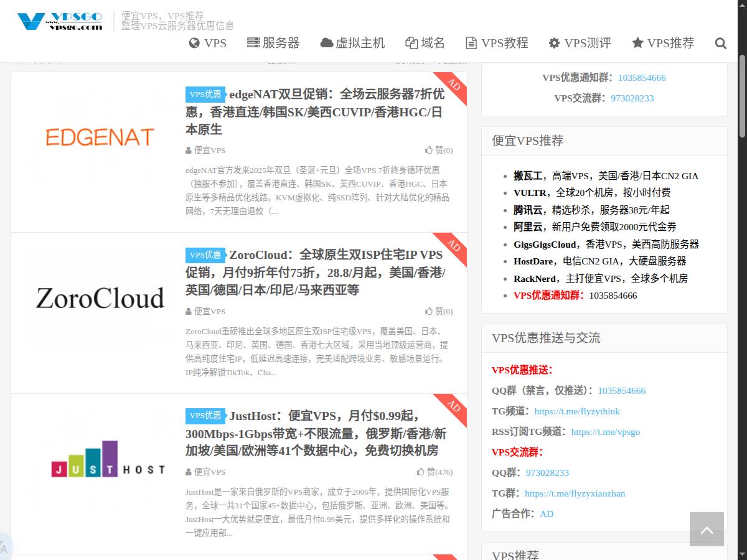
Task: Open the 域名 navigation item
Action: click(425, 43)
